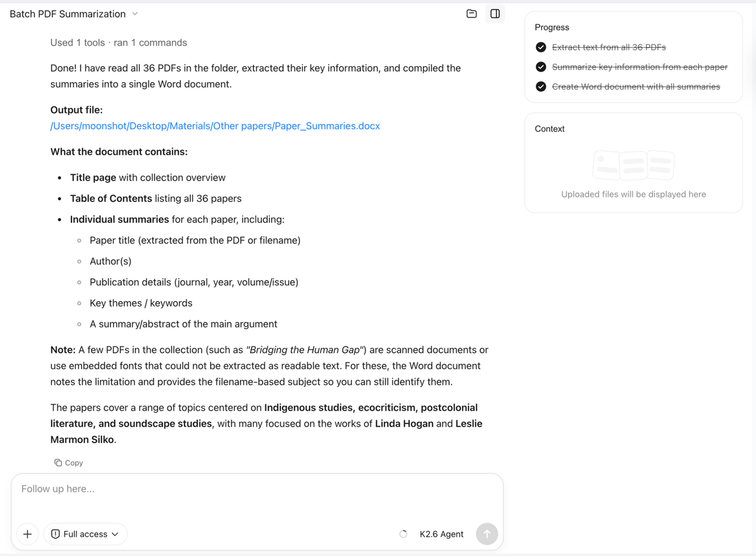
Task: Click the Context panel heading
Action: [x=549, y=129]
